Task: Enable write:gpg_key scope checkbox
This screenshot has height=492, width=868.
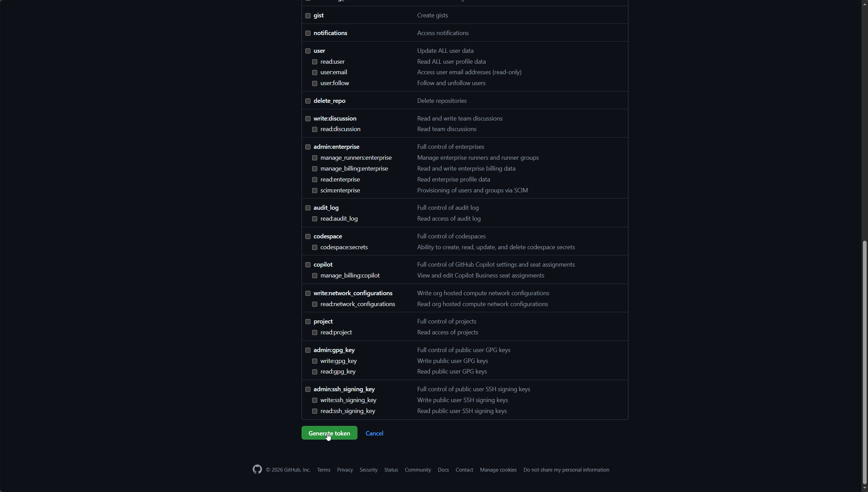Action: pos(315,361)
